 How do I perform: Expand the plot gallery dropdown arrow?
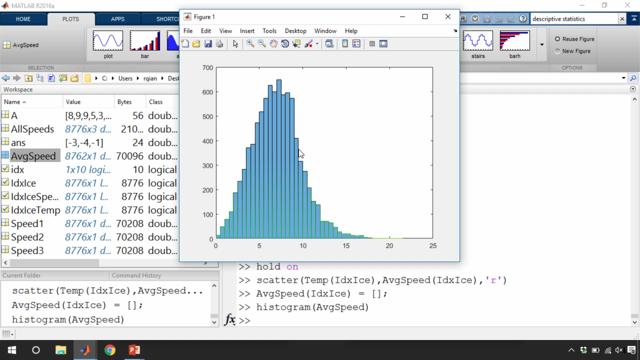[542, 44]
